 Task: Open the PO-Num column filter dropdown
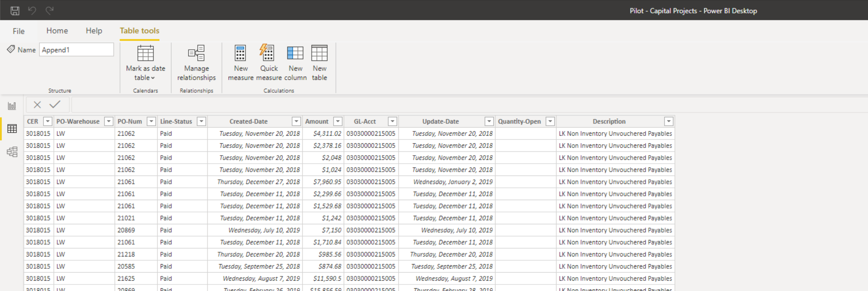(x=152, y=122)
